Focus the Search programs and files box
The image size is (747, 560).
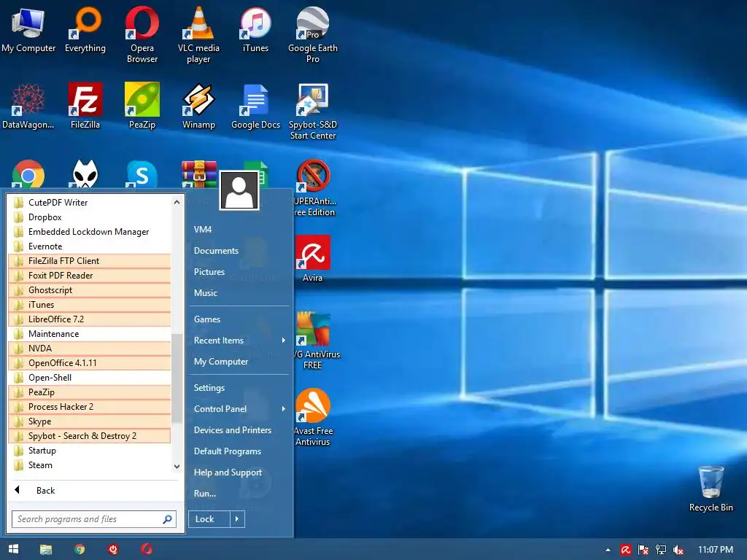[x=94, y=519]
